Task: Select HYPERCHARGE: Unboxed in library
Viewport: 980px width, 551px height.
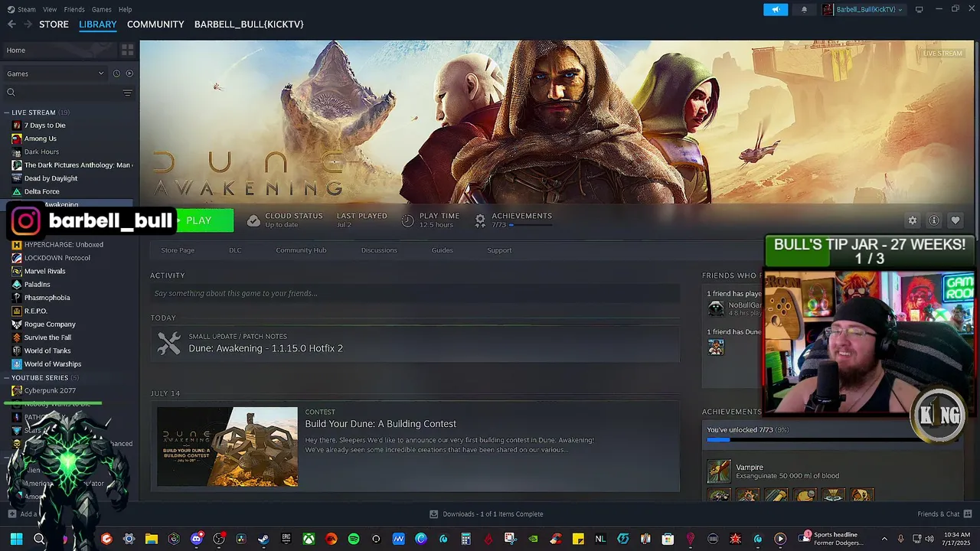Action: (x=64, y=245)
